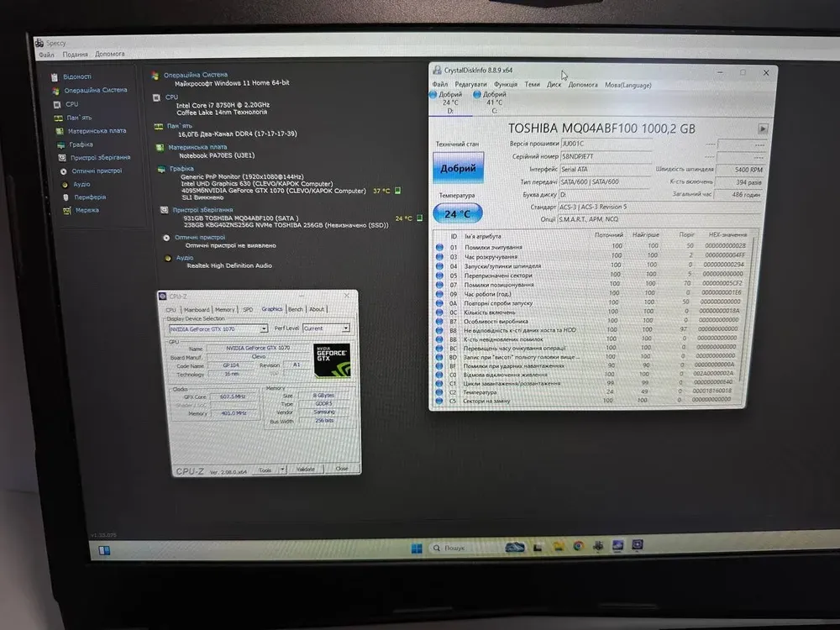The width and height of the screenshot is (840, 630).
Task: Open the Мова(Language) menu
Action: (x=627, y=85)
